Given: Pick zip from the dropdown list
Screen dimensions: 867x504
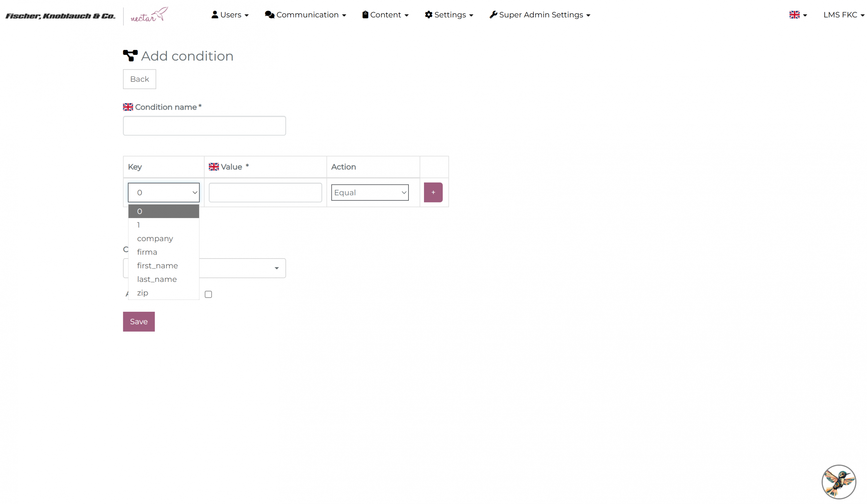Looking at the screenshot, I should tap(143, 293).
